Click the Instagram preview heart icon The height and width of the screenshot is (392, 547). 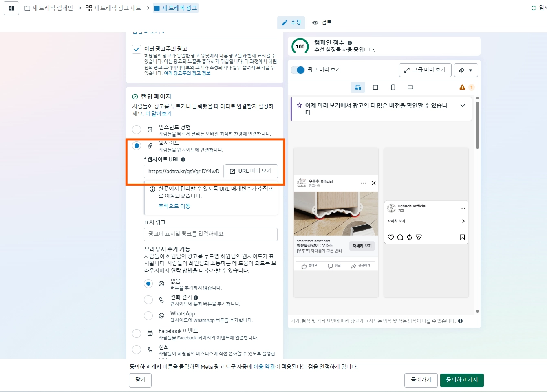click(x=390, y=237)
